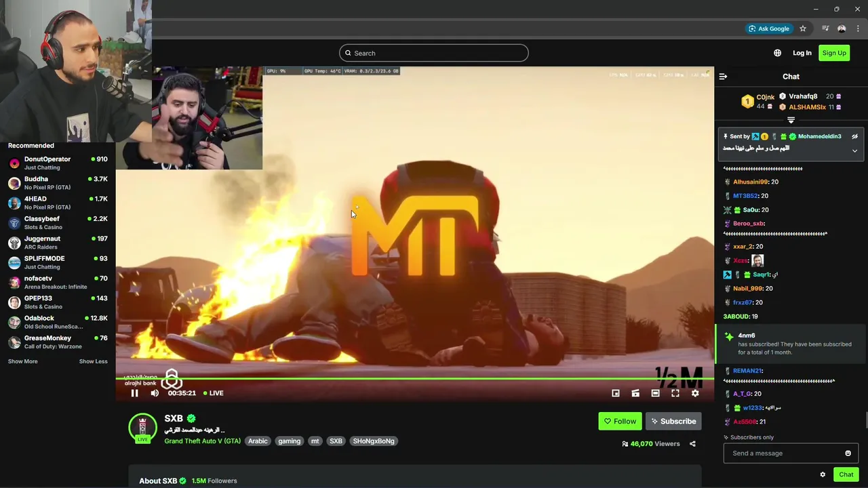Open Alhusaini99 chat user
This screenshot has height=488, width=868.
point(750,182)
